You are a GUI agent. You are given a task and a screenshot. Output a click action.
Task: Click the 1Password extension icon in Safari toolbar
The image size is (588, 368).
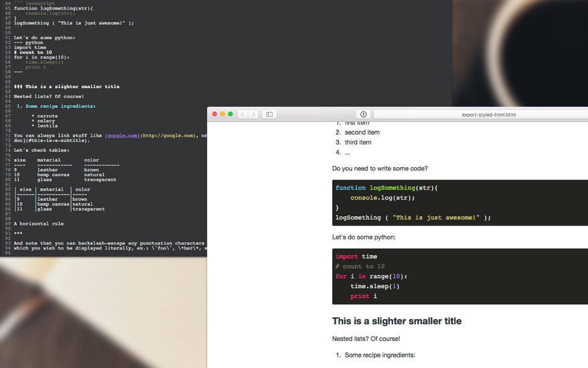(363, 114)
